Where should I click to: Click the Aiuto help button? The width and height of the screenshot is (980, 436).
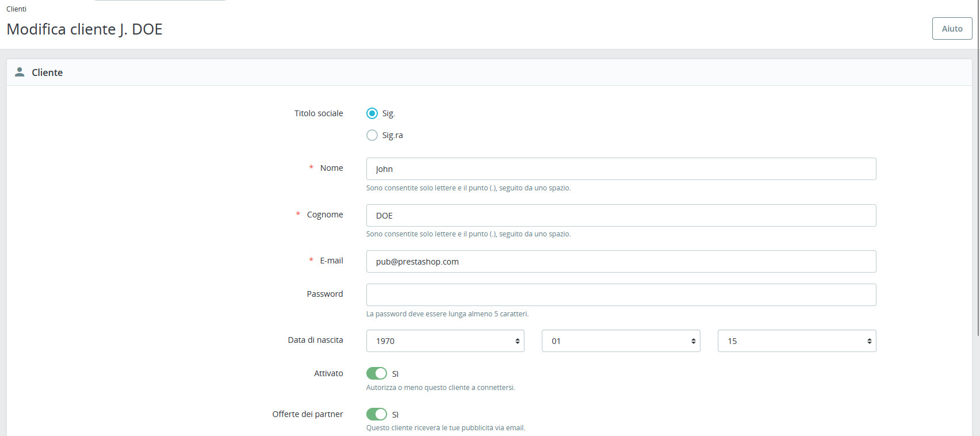click(x=952, y=28)
